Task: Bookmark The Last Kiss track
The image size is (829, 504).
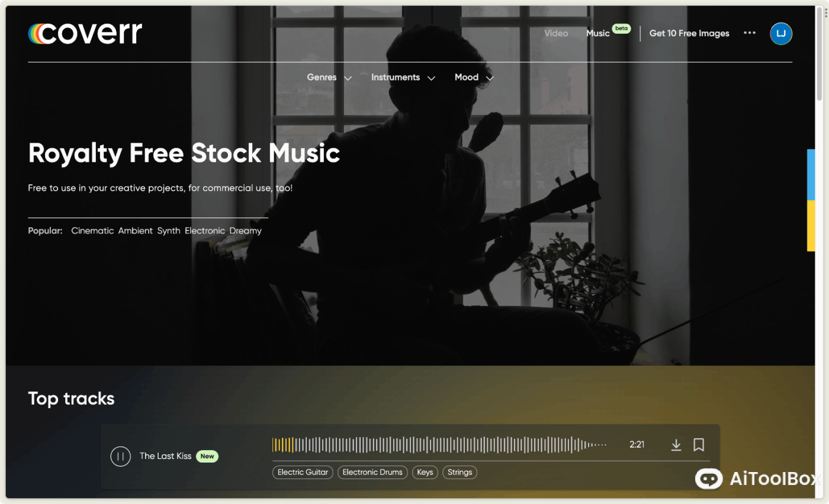Action: click(x=699, y=445)
